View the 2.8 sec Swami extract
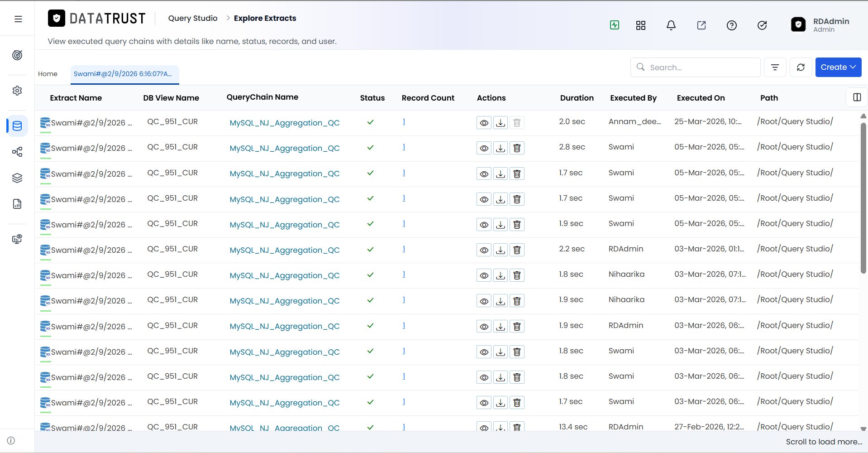Image resolution: width=868 pixels, height=453 pixels. (484, 148)
